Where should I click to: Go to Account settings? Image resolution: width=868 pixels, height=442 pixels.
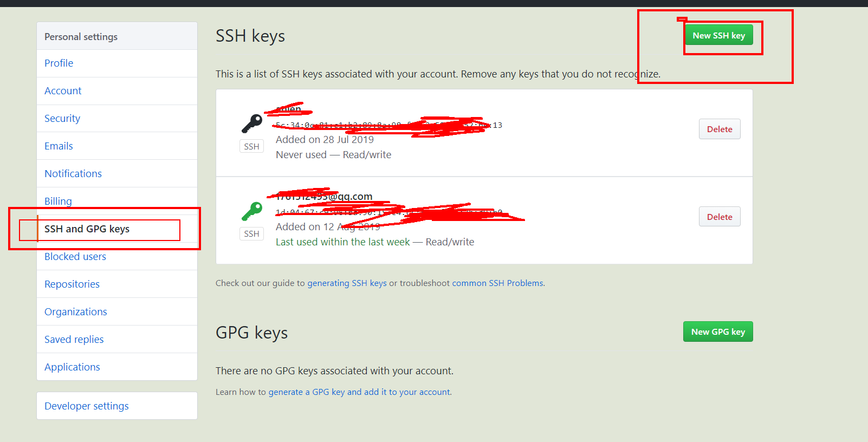tap(63, 91)
